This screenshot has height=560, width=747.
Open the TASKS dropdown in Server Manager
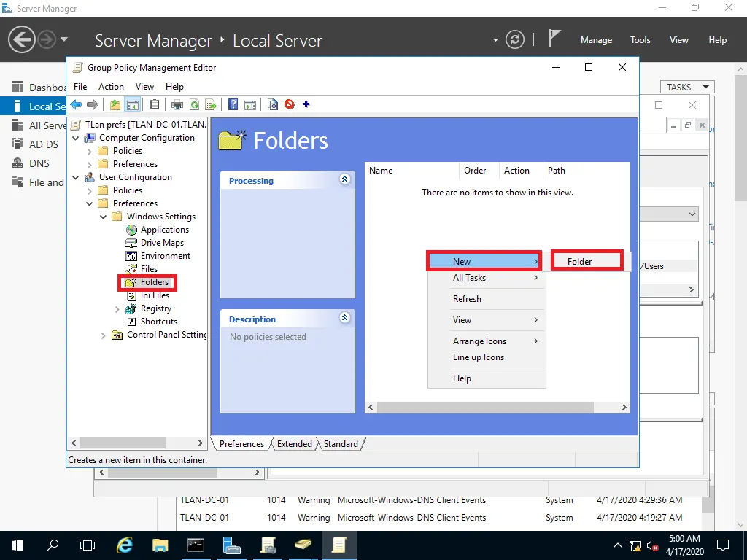pyautogui.click(x=687, y=87)
